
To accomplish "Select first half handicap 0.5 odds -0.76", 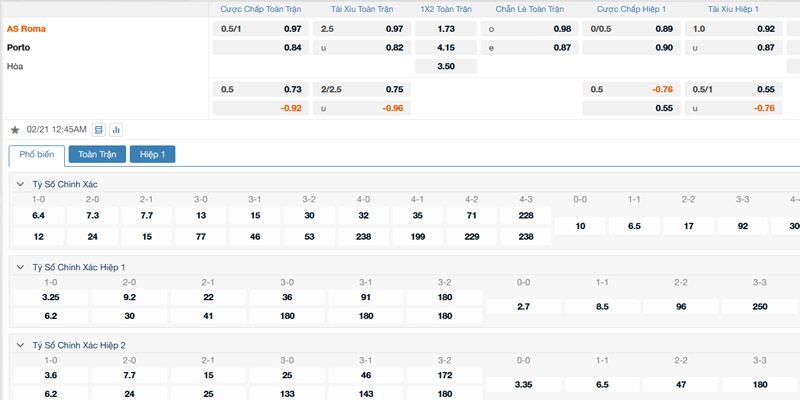I will [x=631, y=89].
